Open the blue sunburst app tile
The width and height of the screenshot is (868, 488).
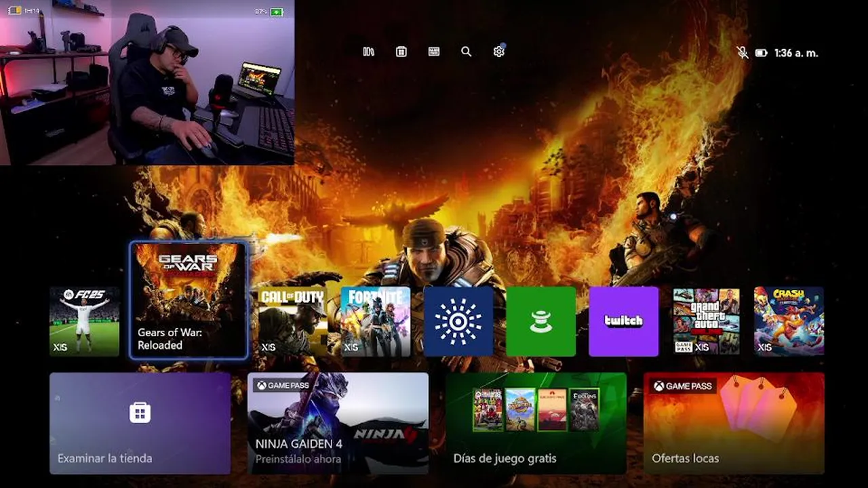pos(458,321)
